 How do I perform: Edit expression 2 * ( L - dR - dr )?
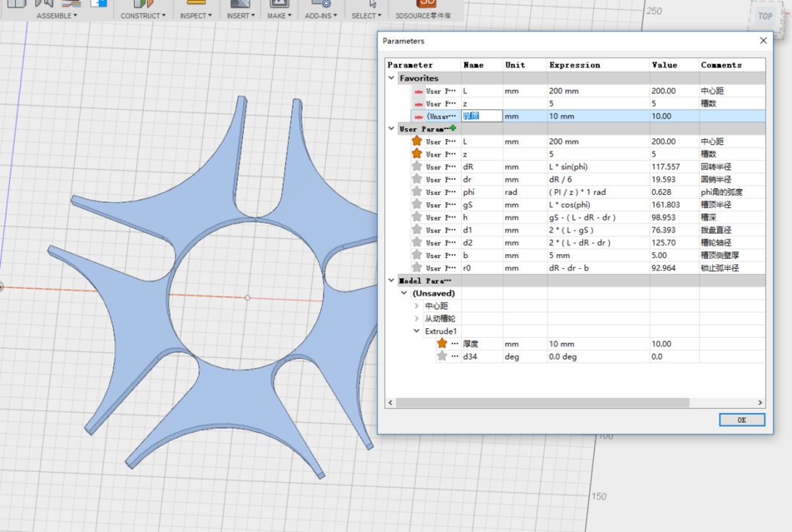pos(579,243)
